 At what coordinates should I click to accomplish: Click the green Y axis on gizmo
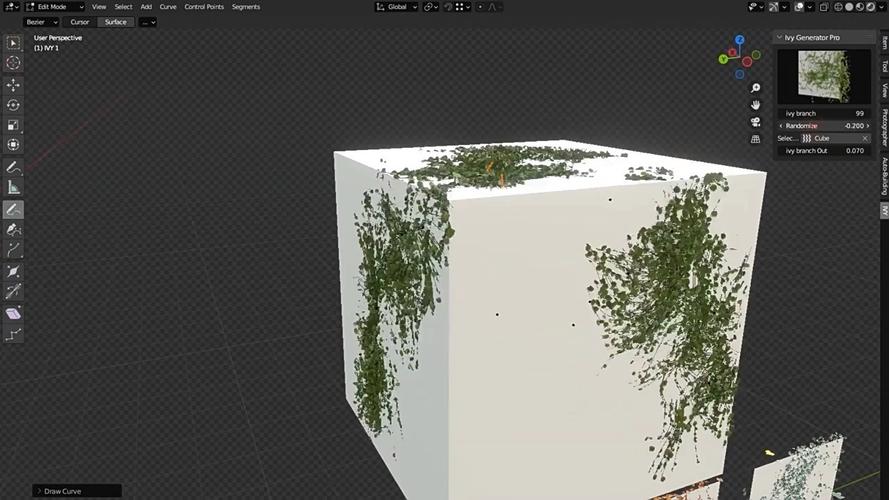click(x=723, y=59)
